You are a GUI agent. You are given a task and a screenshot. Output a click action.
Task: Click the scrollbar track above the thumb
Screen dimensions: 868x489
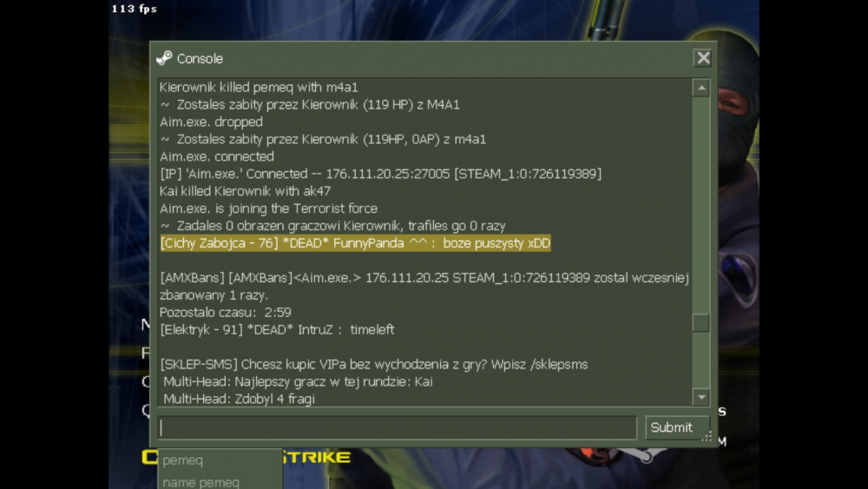pos(700,205)
